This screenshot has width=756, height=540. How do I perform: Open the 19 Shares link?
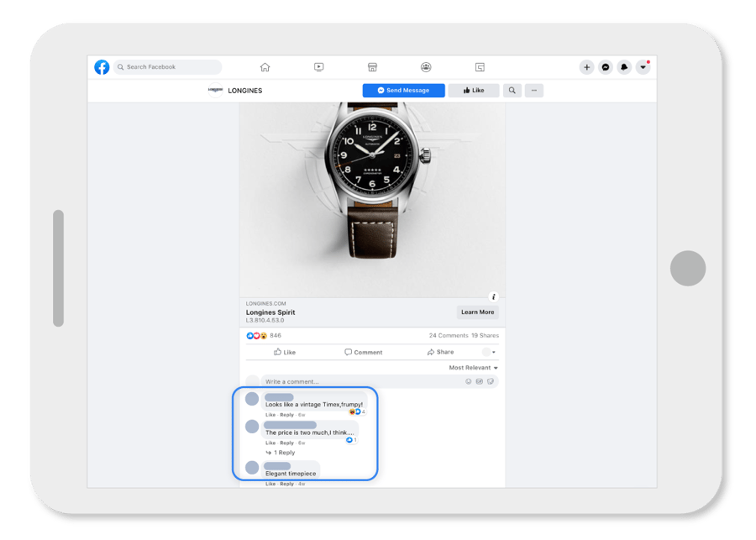[485, 336]
